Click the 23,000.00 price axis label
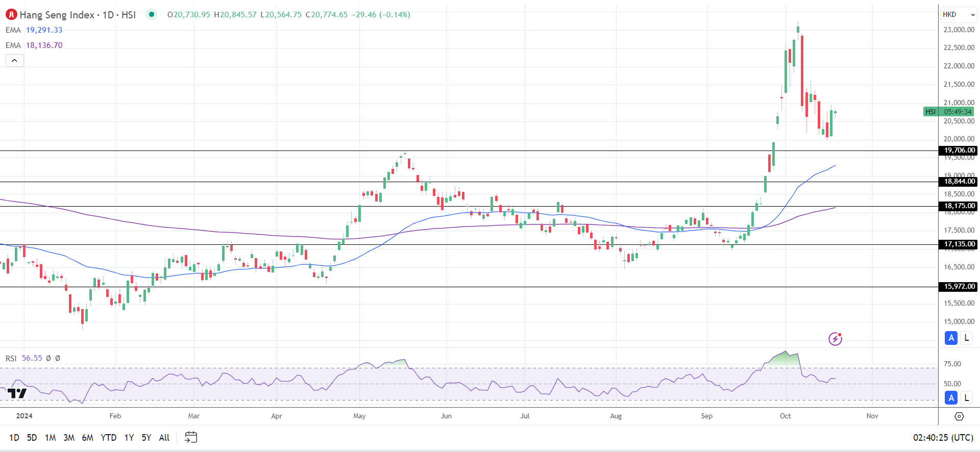This screenshot has width=980, height=452. (959, 30)
